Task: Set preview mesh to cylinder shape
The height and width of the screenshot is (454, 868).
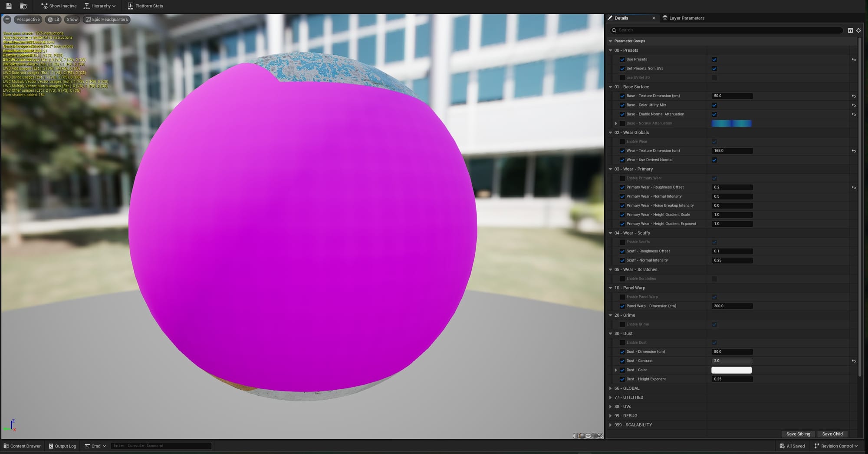Action: [x=575, y=435]
